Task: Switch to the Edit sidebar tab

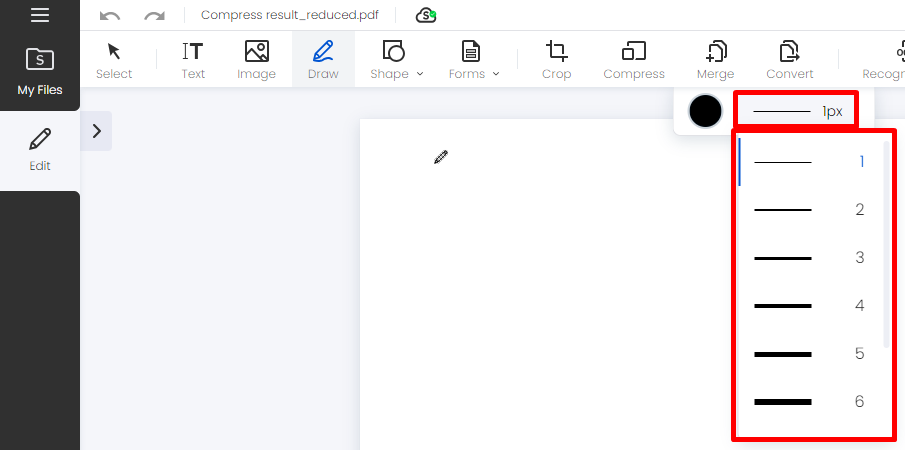Action: click(40, 150)
